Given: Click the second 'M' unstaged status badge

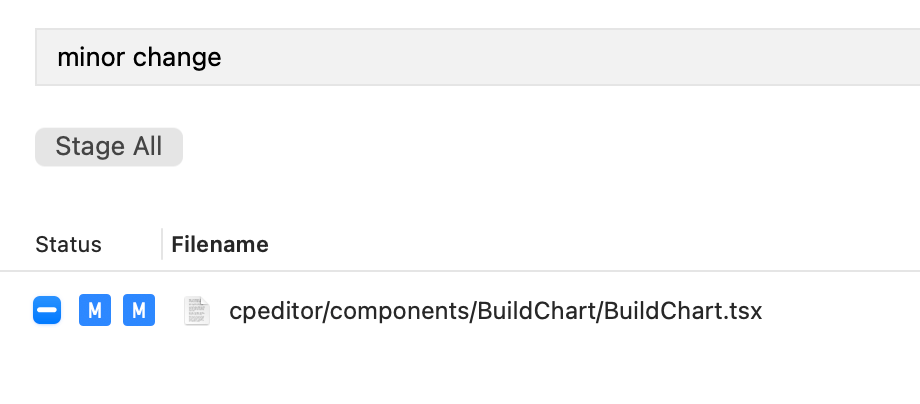Looking at the screenshot, I should pos(138,311).
